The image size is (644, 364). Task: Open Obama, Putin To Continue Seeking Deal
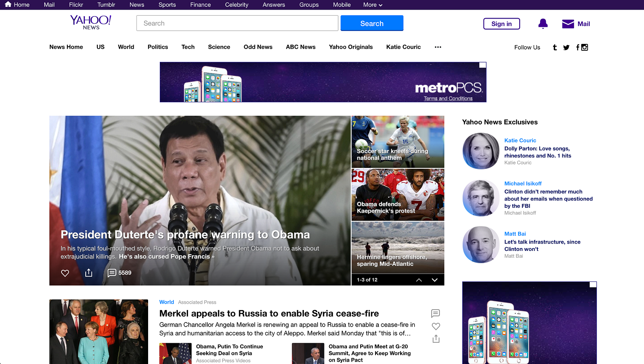coord(229,350)
